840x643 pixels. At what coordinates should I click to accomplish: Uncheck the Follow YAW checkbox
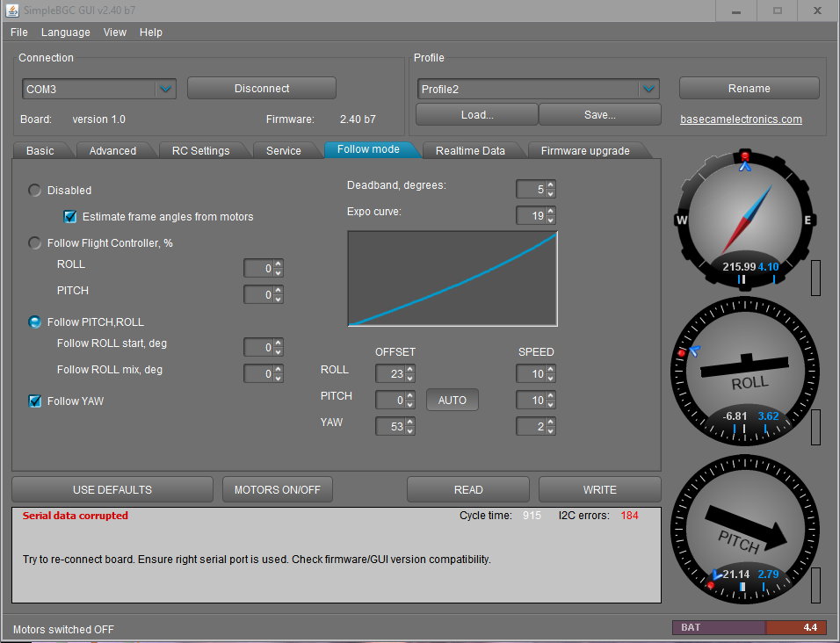[x=35, y=401]
